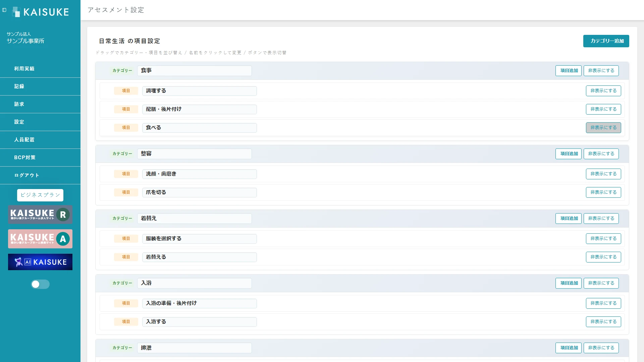Click the カテゴリー追加 button
The height and width of the screenshot is (362, 644).
point(606,41)
